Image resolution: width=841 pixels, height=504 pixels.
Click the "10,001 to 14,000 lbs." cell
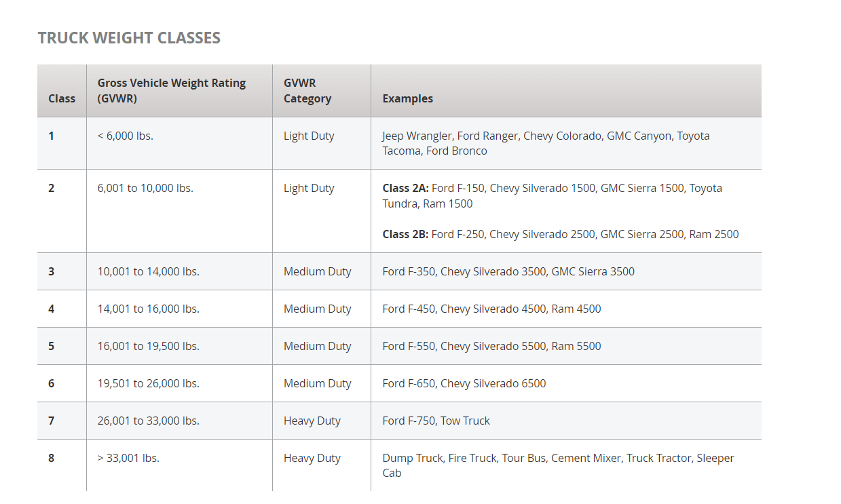[x=149, y=271]
